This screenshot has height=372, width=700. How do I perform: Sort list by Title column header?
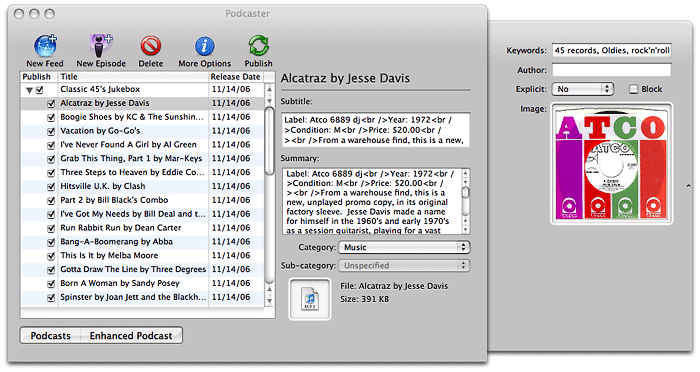point(133,77)
